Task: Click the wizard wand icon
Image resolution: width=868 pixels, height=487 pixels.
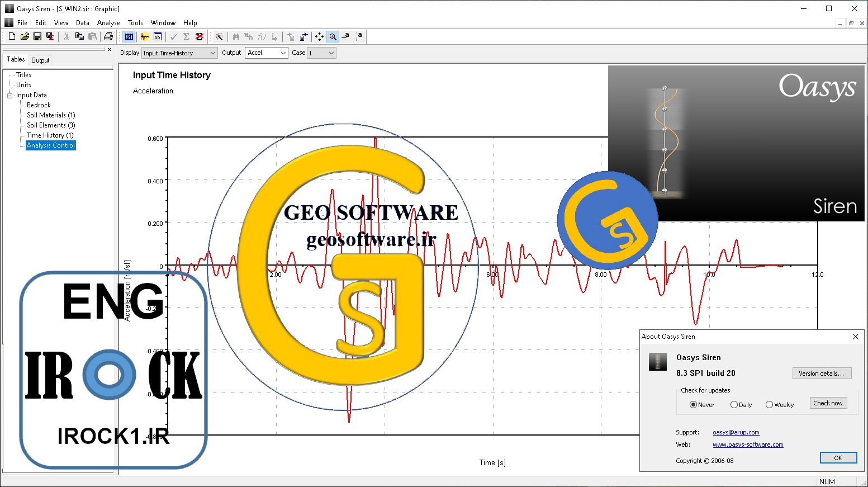Action: point(220,36)
